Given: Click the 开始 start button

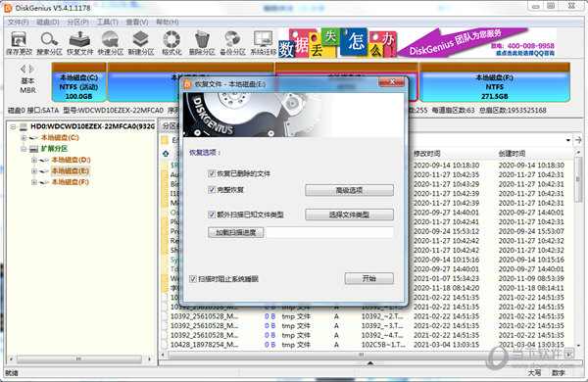Looking at the screenshot, I should [369, 278].
